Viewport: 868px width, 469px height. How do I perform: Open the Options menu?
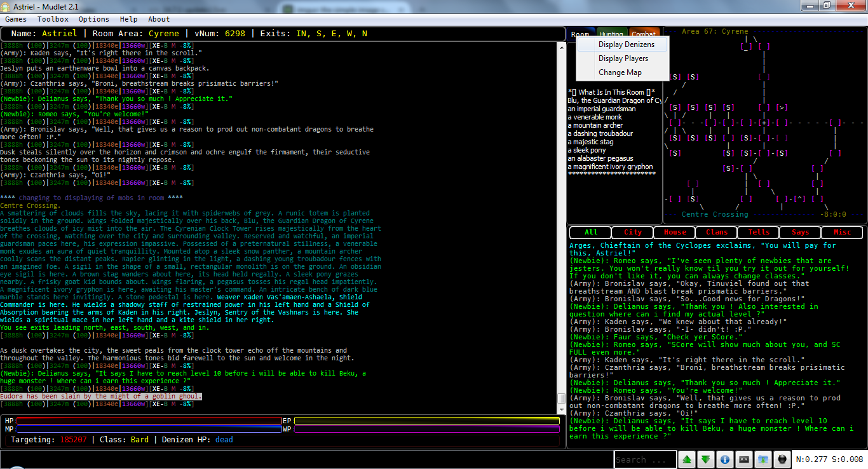(94, 19)
